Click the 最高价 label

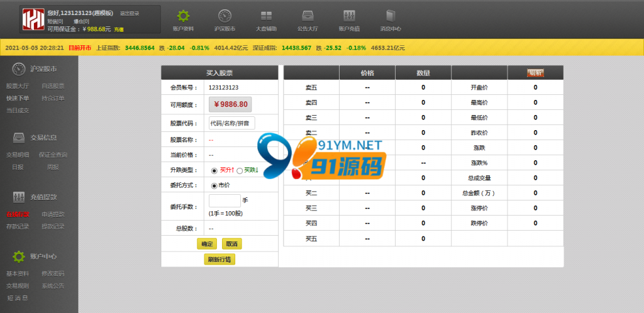pos(479,102)
